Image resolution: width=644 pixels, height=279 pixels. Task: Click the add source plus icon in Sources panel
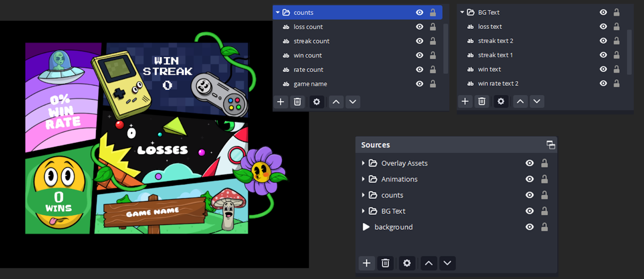366,263
